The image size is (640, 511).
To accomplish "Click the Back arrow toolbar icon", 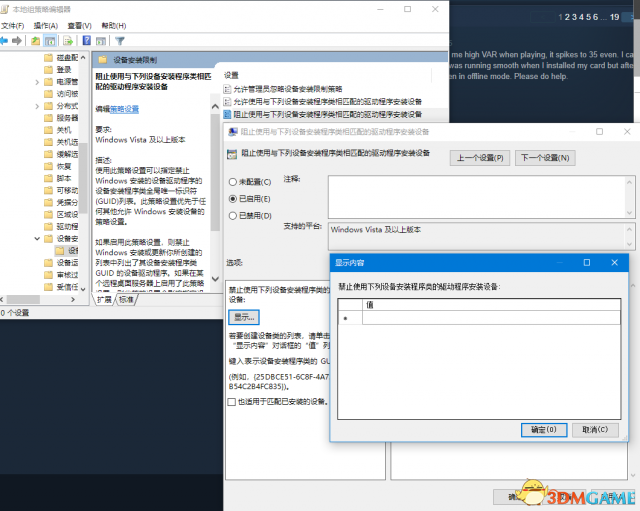I will tap(4, 40).
